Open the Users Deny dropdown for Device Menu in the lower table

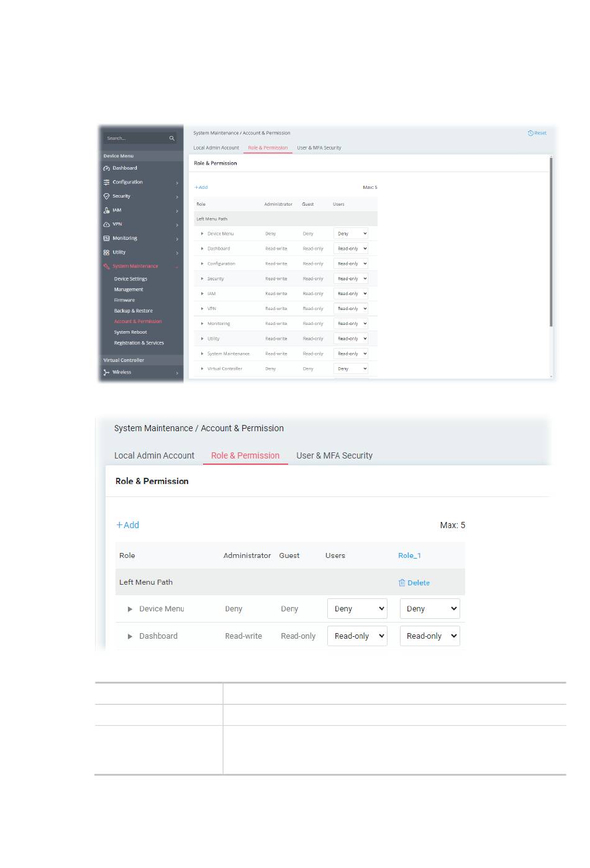pyautogui.click(x=357, y=609)
